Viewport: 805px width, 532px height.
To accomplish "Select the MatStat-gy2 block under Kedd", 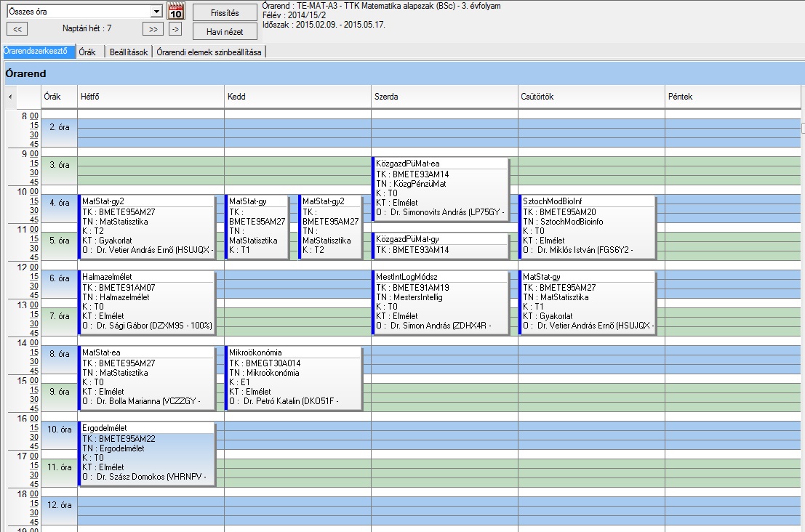I will [331, 227].
